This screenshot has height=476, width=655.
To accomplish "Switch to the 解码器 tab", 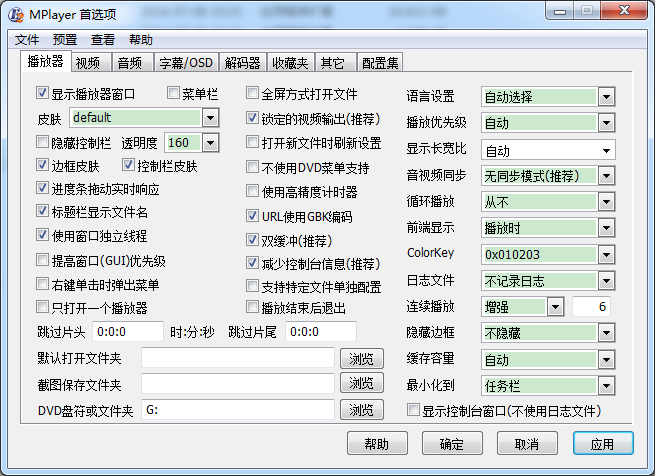I will pos(243,63).
